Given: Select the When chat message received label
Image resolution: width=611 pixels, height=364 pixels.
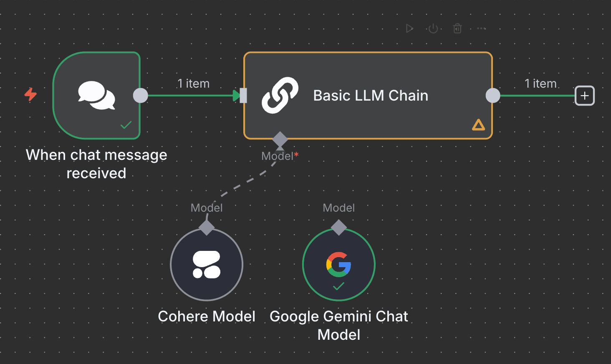Looking at the screenshot, I should click(96, 164).
